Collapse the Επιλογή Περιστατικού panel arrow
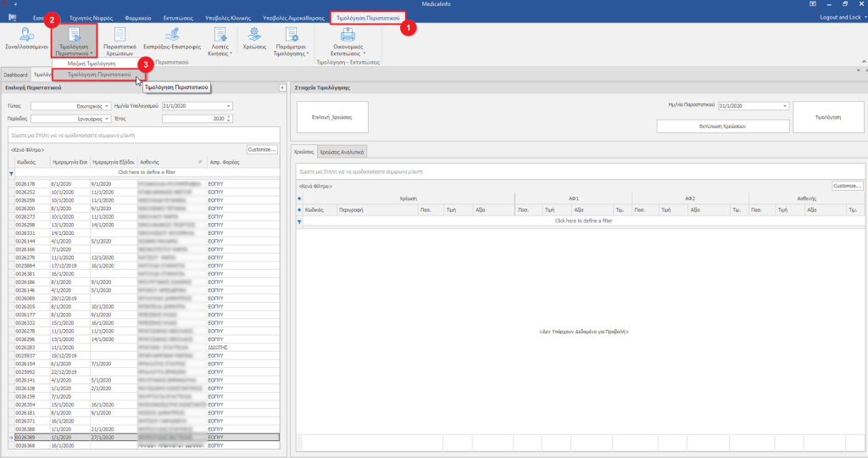Viewport: 868px width, 458px height. pyautogui.click(x=281, y=87)
